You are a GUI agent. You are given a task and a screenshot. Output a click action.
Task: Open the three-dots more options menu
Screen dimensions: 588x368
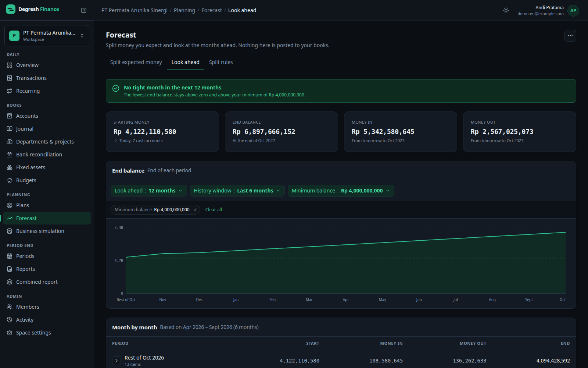click(570, 36)
